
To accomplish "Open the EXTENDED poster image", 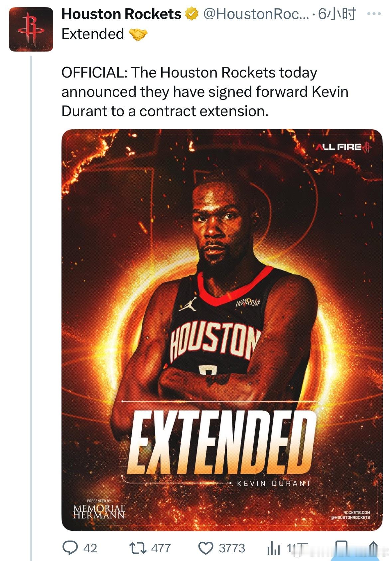I will pyautogui.click(x=222, y=329).
